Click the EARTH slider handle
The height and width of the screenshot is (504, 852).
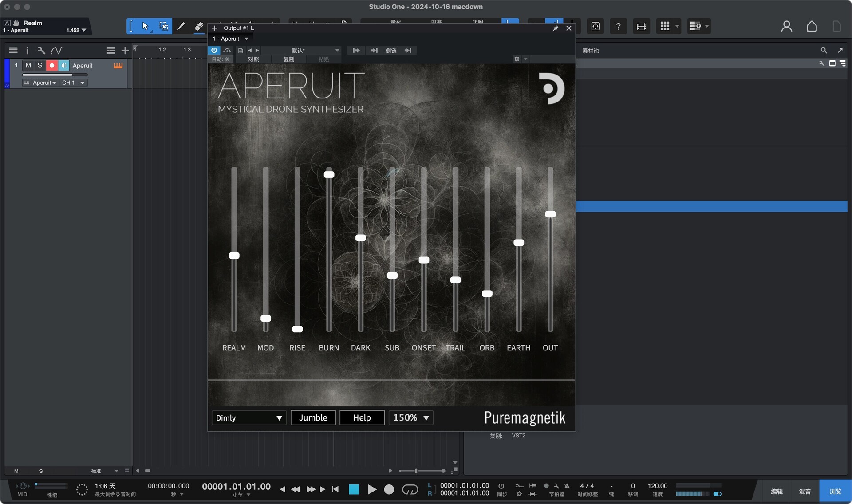(x=519, y=243)
